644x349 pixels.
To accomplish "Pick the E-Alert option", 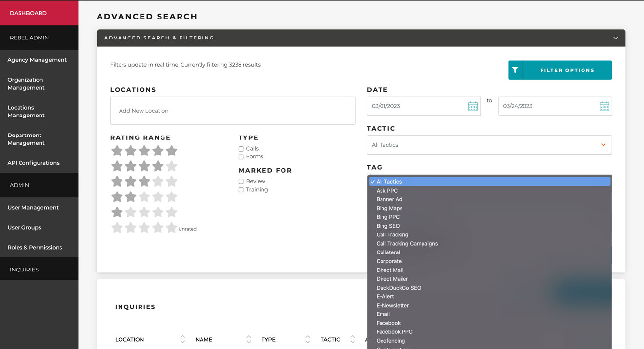I will 490,296.
